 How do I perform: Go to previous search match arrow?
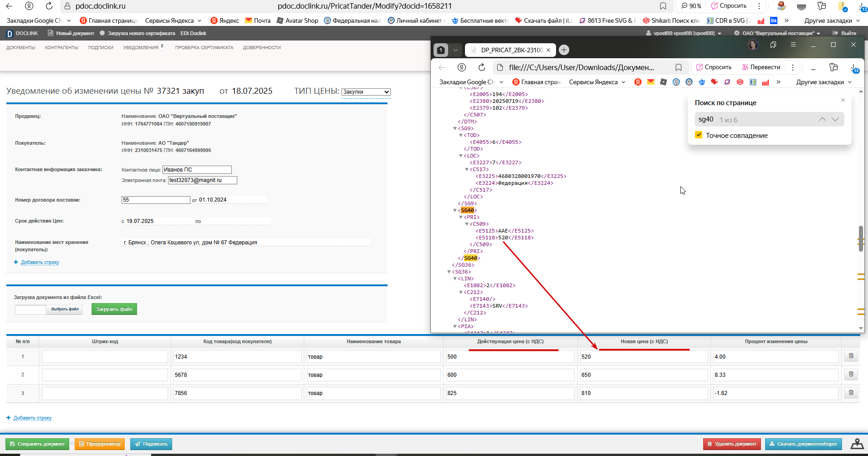point(822,119)
